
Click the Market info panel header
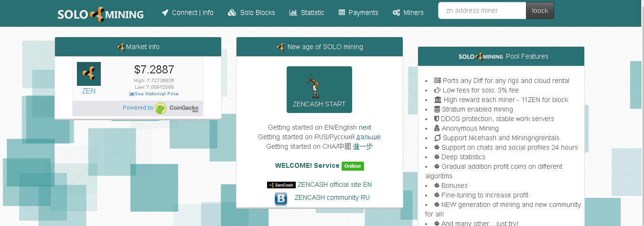point(138,47)
